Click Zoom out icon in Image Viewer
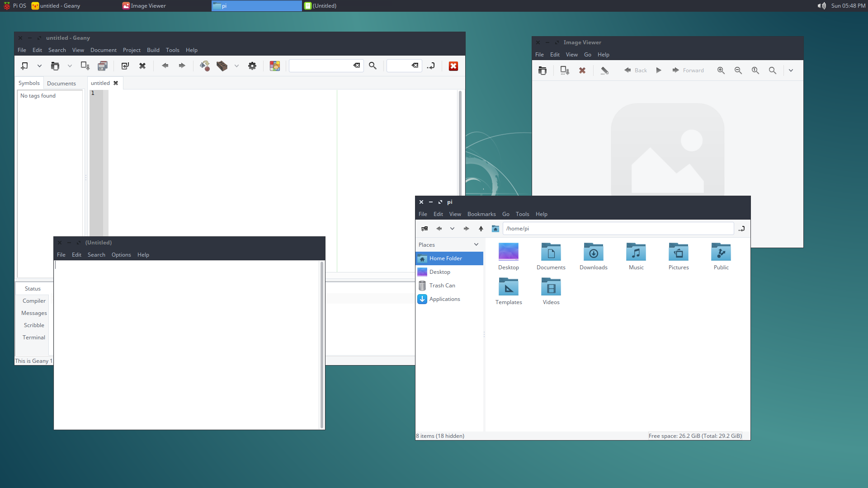 click(x=738, y=70)
